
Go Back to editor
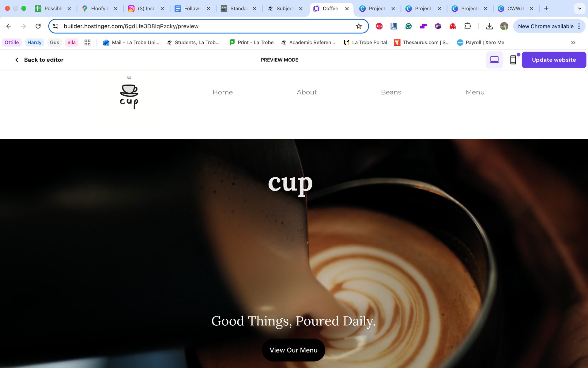pos(39,60)
